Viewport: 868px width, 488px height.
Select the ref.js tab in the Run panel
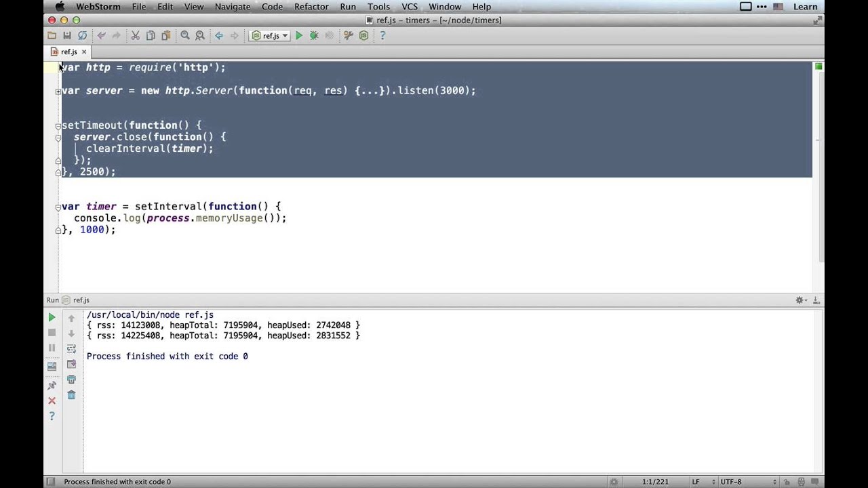pyautogui.click(x=76, y=300)
